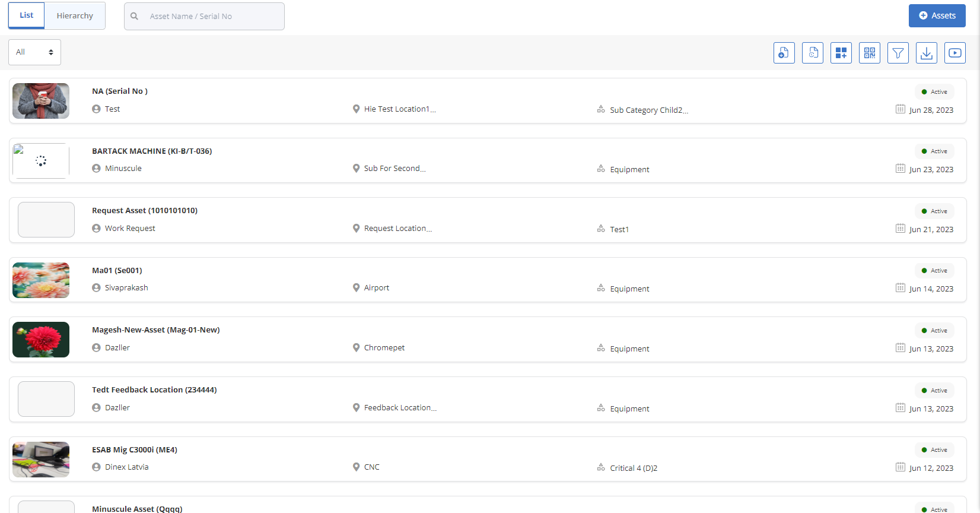Click the grid-plus add widget icon
Image resolution: width=980 pixels, height=513 pixels.
click(x=841, y=53)
